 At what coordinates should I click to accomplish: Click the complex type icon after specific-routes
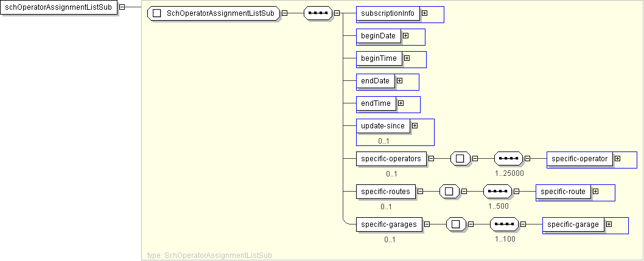click(449, 192)
